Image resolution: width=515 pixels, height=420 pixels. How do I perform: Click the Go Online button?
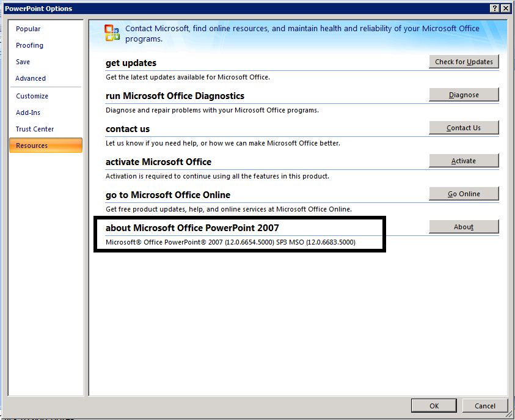pos(464,194)
